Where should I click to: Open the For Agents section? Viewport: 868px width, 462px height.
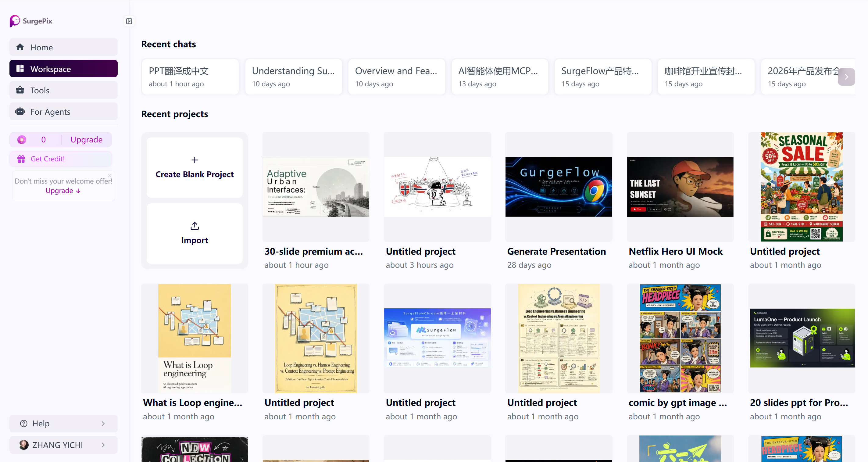(x=63, y=111)
